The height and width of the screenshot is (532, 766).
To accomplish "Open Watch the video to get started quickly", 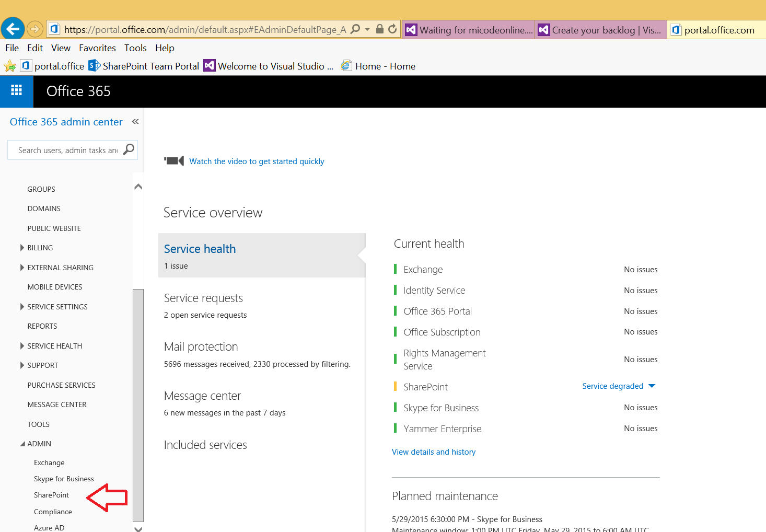I will pyautogui.click(x=257, y=161).
